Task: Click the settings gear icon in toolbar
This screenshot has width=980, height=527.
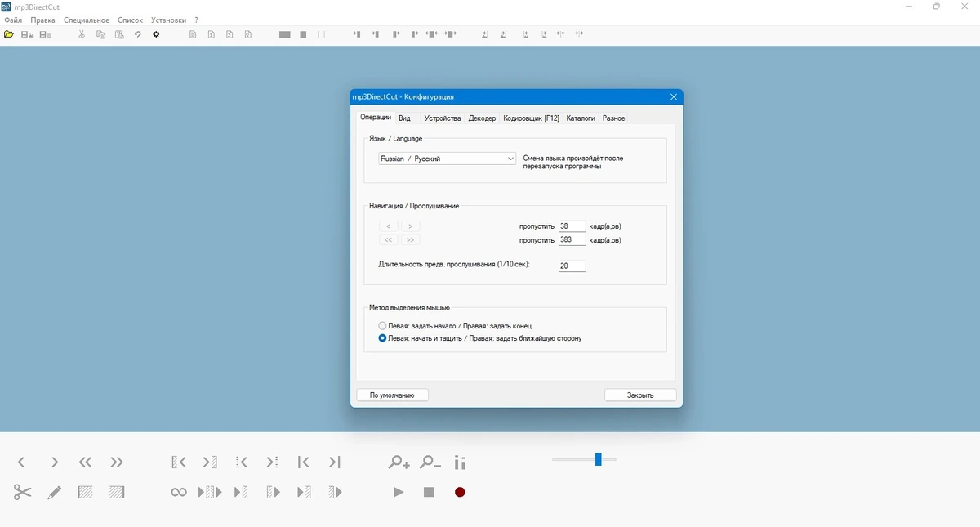Action: pyautogui.click(x=156, y=34)
